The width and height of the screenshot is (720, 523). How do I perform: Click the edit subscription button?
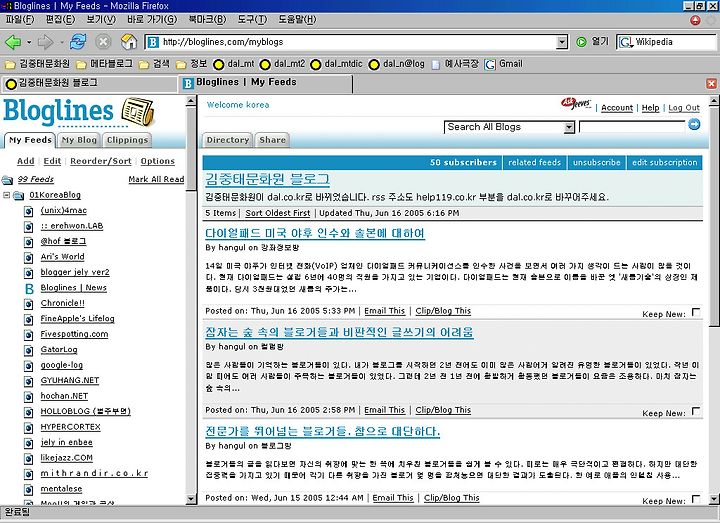(664, 163)
